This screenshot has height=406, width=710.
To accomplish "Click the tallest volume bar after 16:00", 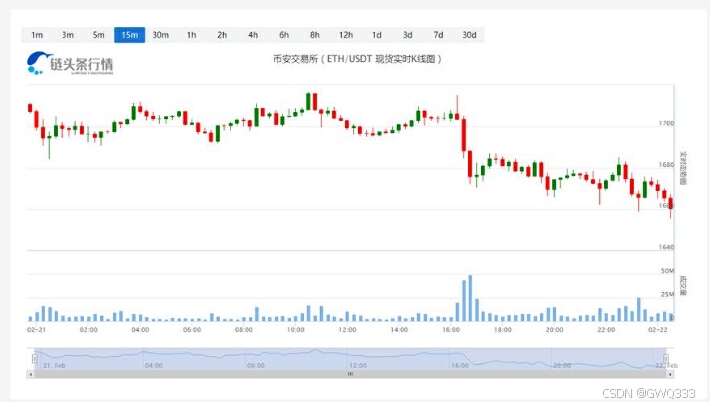I will [470, 298].
